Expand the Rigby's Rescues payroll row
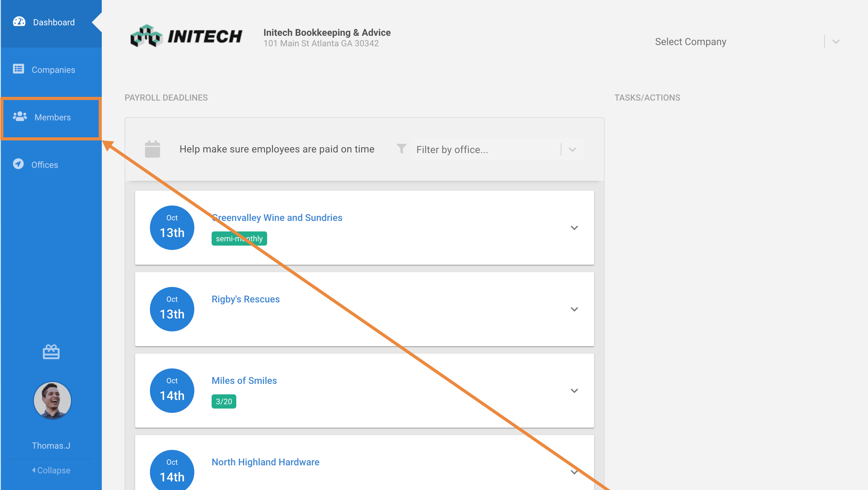This screenshot has width=868, height=490. tap(574, 309)
